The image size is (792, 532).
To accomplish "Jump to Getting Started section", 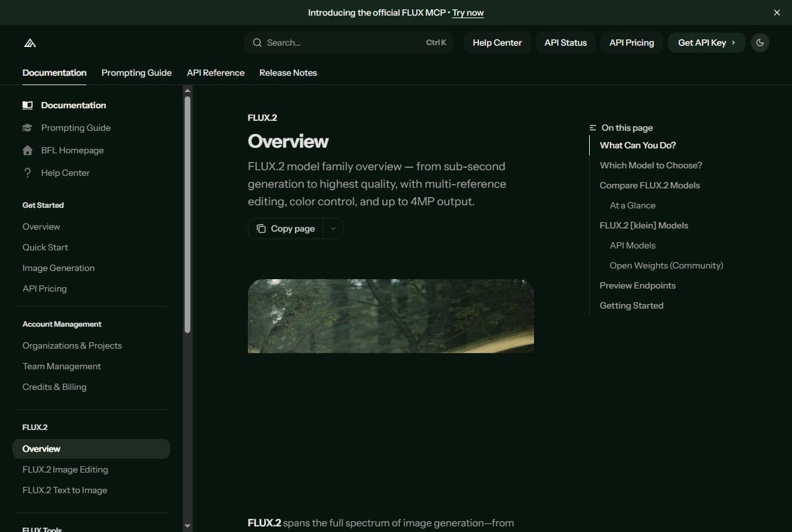I will (631, 305).
